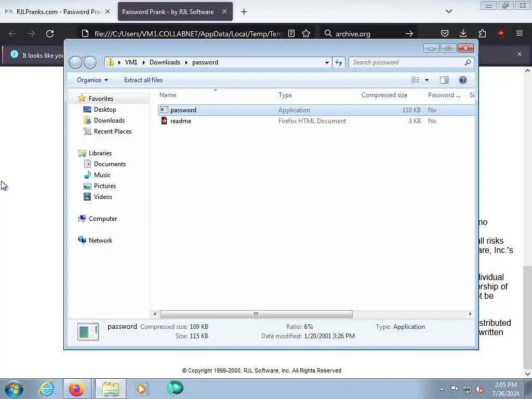Click the volume icon in system tray

point(480,389)
